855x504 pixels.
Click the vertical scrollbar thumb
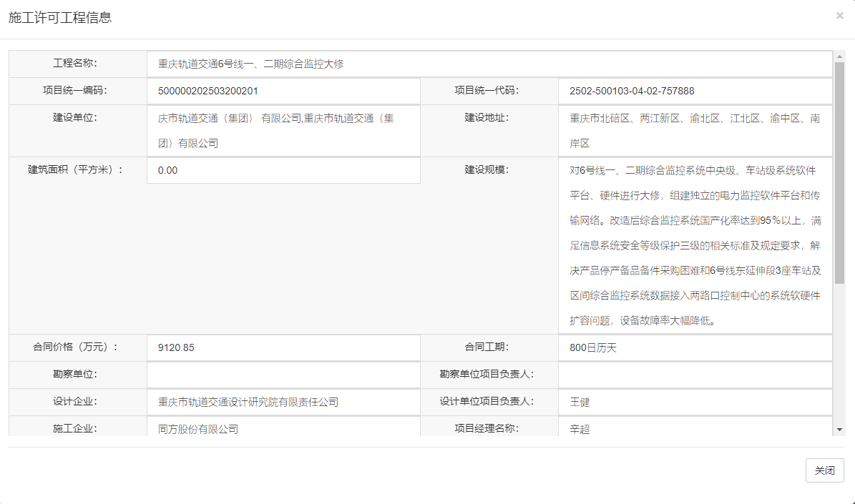click(x=839, y=172)
